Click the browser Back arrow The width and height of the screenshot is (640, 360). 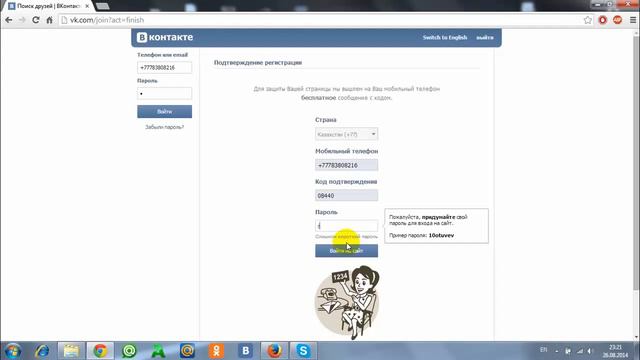9,20
